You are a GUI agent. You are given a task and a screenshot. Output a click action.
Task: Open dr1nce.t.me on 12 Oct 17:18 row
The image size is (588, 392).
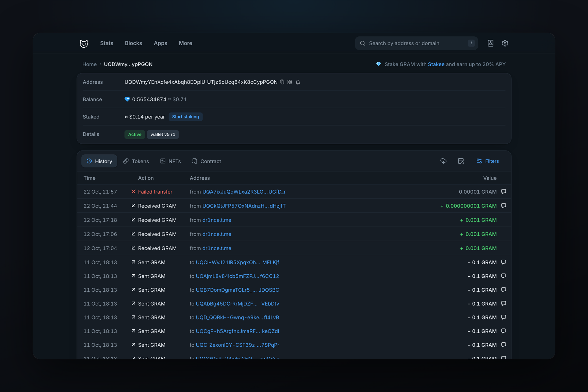point(217,220)
